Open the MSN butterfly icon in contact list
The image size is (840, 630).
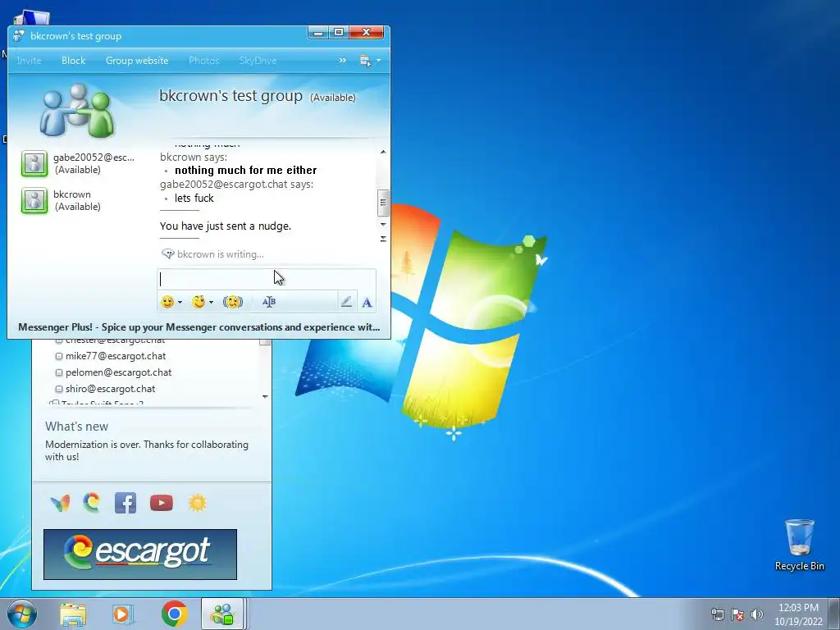(x=60, y=503)
